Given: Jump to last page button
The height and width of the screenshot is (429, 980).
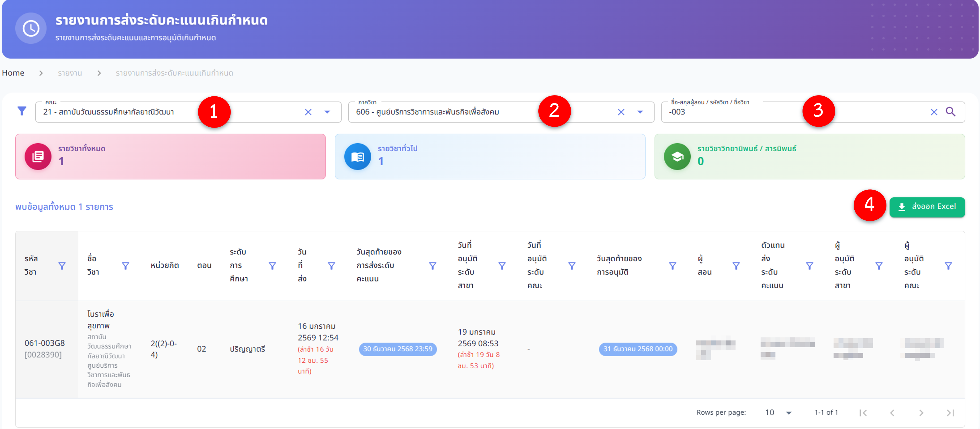Looking at the screenshot, I should pos(950,413).
